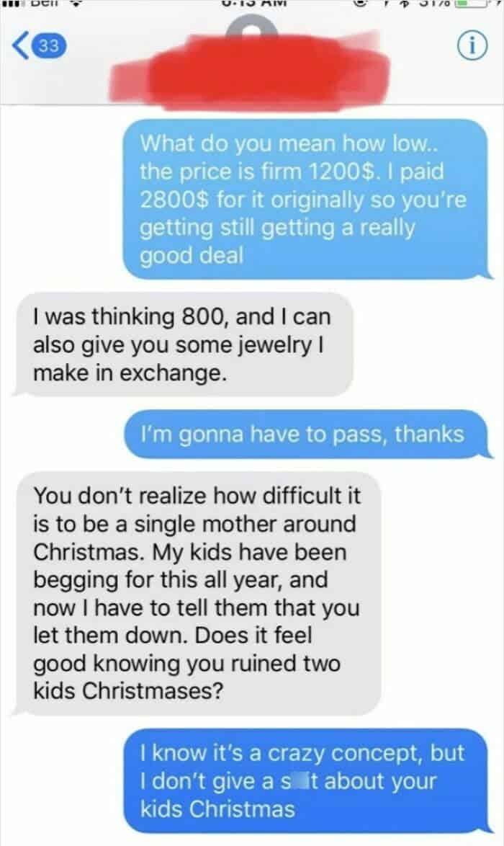Open the conversation info icon
This screenshot has width=504, height=846.
pyautogui.click(x=472, y=47)
